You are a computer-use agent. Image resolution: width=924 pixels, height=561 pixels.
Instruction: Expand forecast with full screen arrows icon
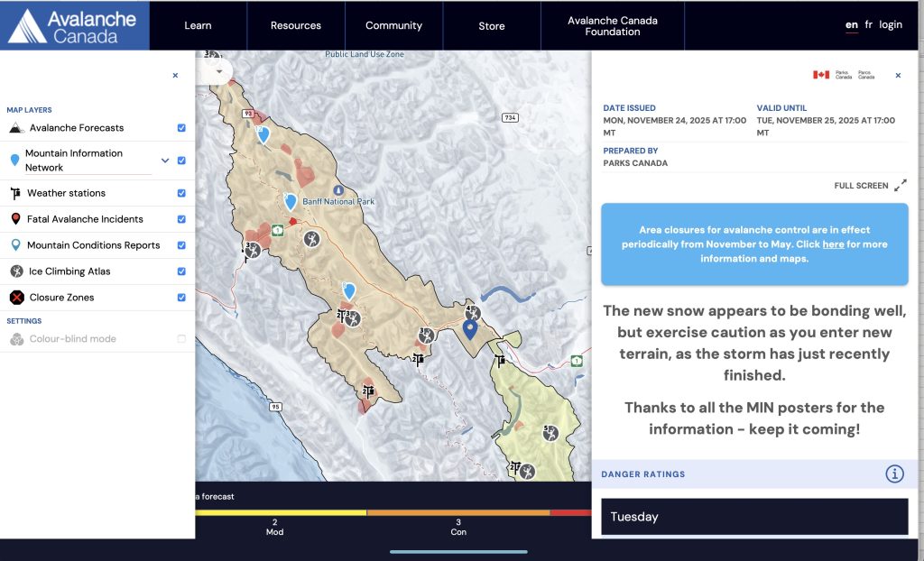[x=900, y=186]
